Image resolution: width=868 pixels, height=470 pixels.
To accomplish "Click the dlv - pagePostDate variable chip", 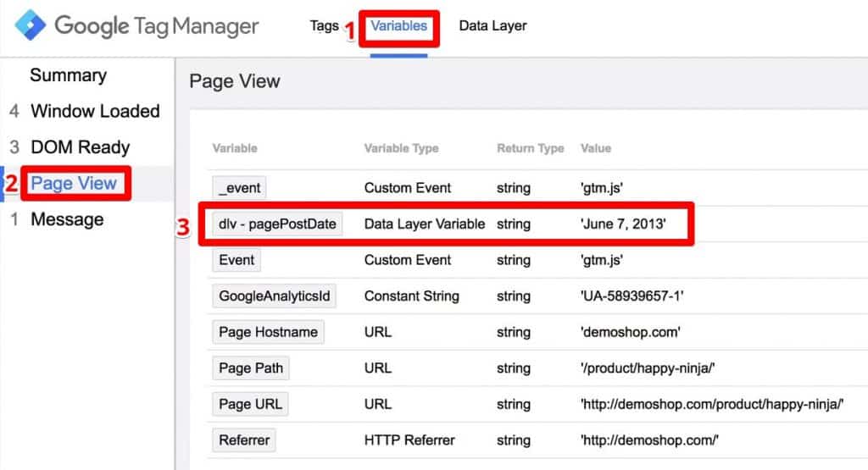I will (x=277, y=224).
